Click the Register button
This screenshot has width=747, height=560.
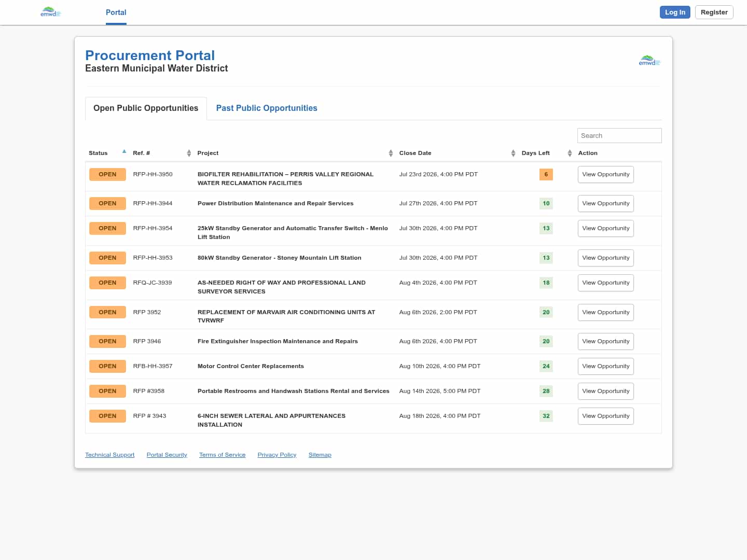coord(714,12)
